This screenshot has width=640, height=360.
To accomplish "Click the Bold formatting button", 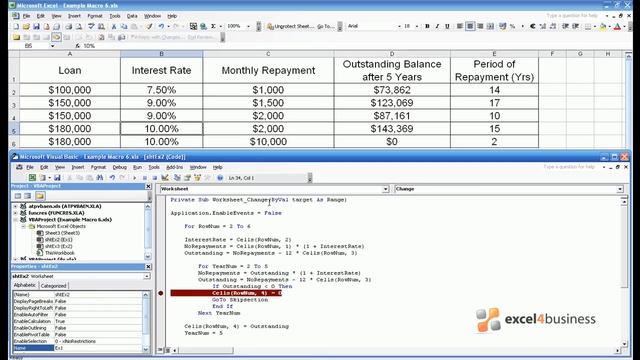I will pyautogui.click(x=427, y=26).
